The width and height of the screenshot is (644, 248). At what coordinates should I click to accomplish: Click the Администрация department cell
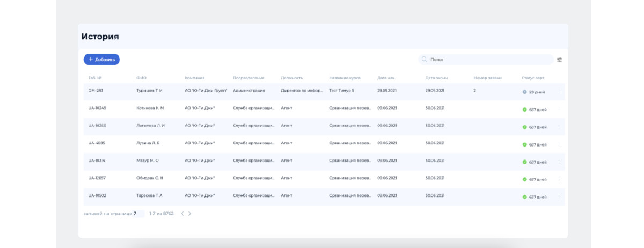[249, 91]
